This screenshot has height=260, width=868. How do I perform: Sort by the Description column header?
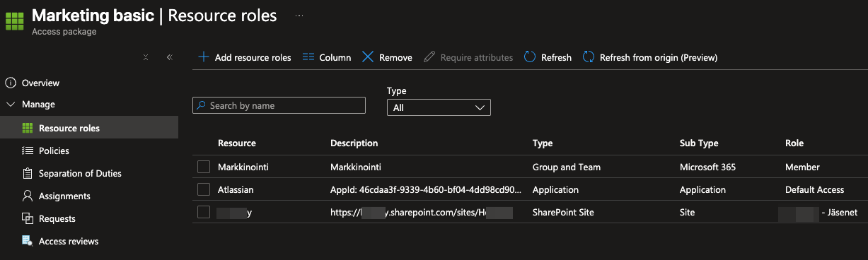tap(354, 143)
